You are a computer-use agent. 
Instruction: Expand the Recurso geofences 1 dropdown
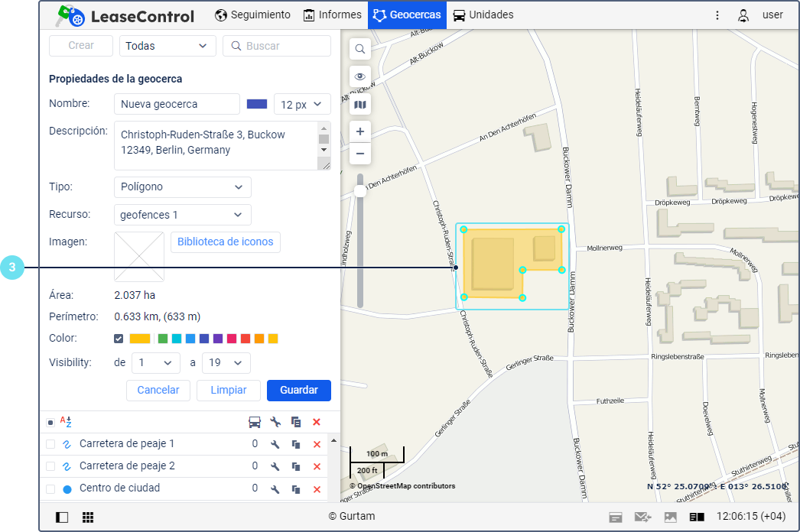[x=182, y=215]
